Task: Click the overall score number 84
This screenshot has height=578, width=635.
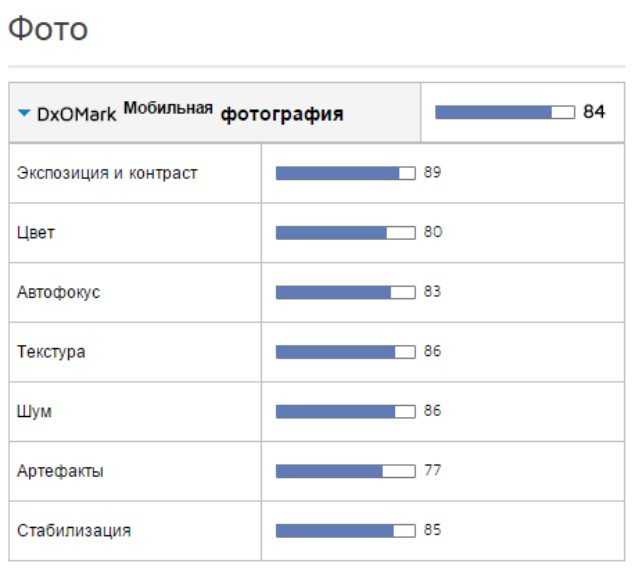Action: tap(594, 111)
